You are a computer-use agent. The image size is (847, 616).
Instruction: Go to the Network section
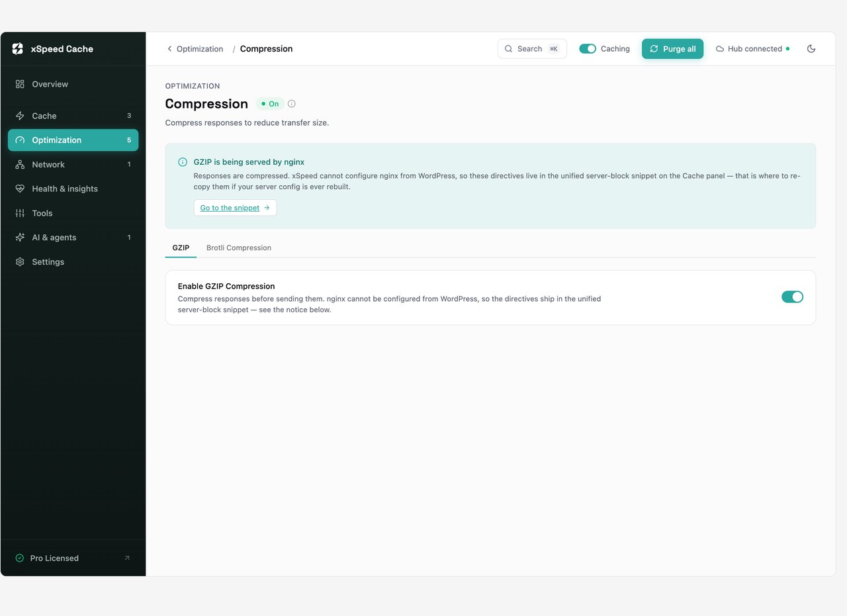pyautogui.click(x=73, y=165)
